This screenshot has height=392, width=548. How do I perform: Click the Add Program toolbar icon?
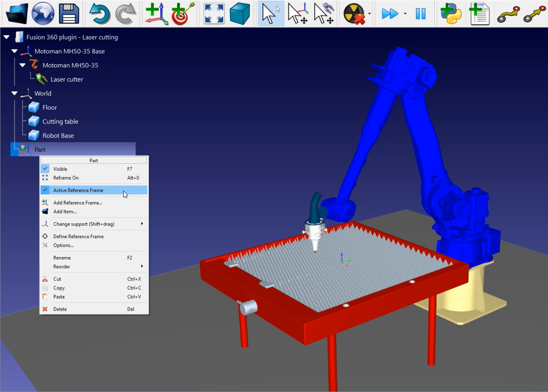[479, 13]
